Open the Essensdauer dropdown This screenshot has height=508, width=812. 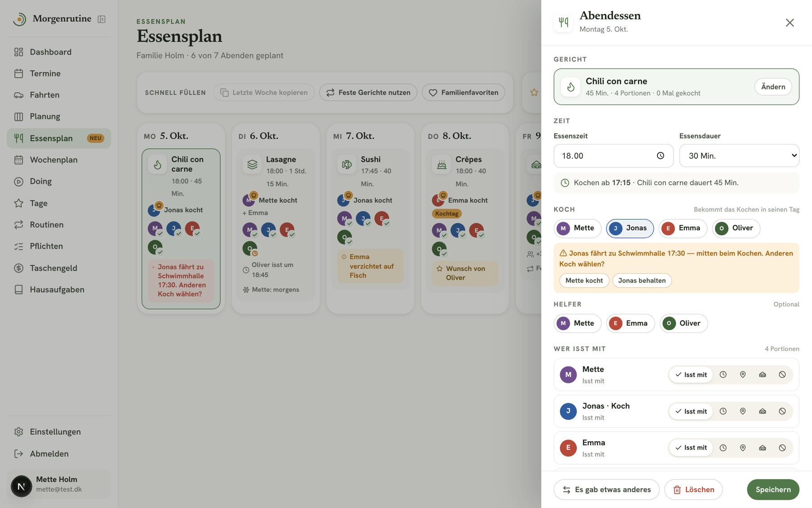(x=739, y=156)
